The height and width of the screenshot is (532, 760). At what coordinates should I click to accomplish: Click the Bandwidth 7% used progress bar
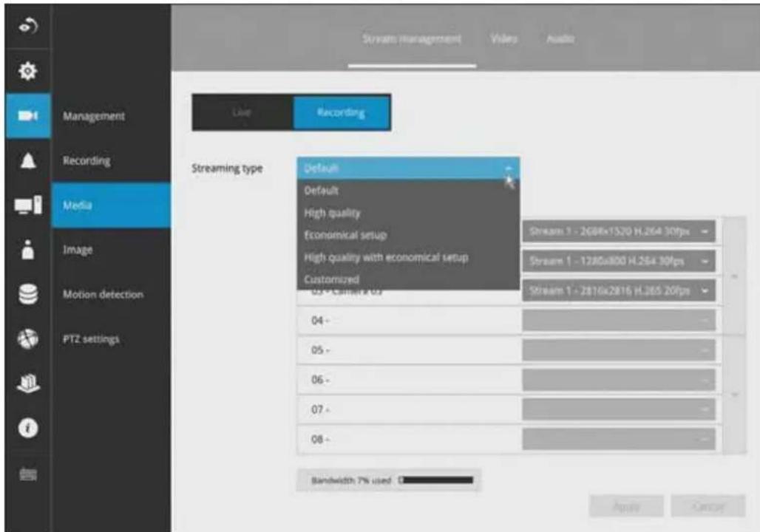click(436, 480)
